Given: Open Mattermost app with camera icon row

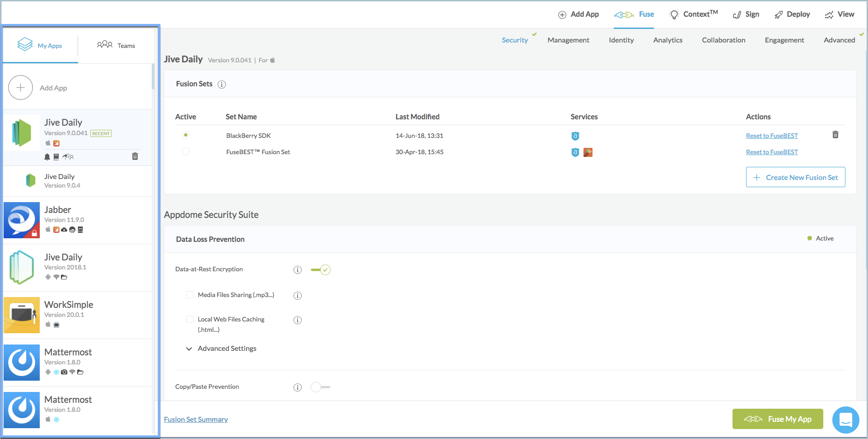Looking at the screenshot, I should 78,363.
